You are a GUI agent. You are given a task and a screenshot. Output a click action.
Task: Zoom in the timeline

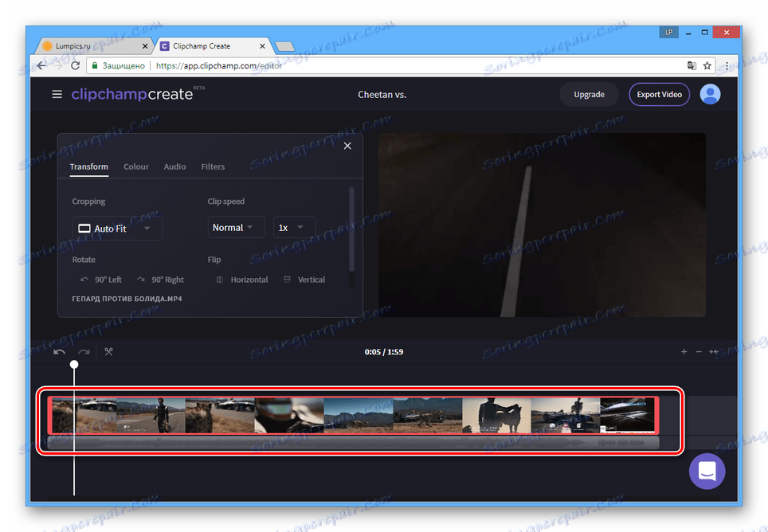click(x=684, y=352)
